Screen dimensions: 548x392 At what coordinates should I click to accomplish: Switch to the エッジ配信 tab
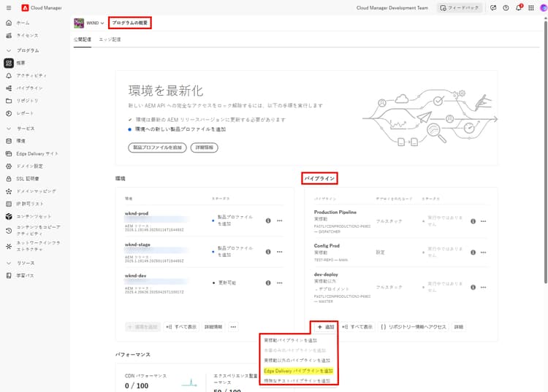tap(110, 39)
